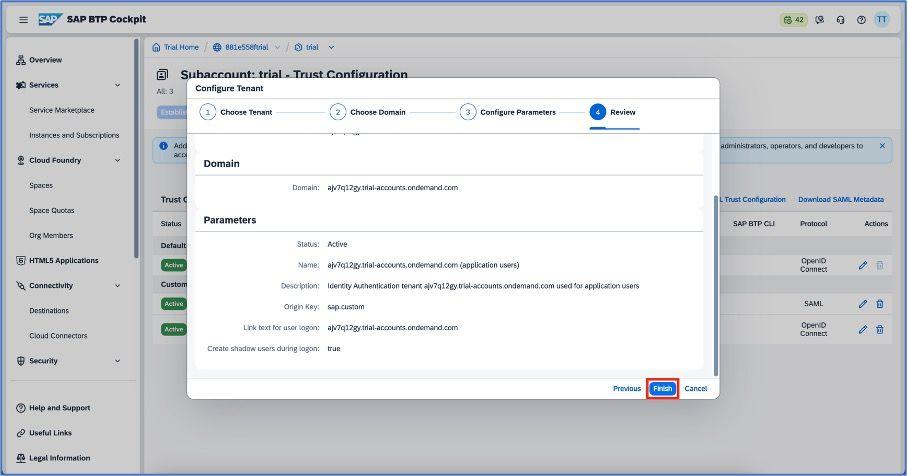The image size is (908, 476).
Task: Click the Trial Home breadcrumb link
Action: tap(181, 47)
